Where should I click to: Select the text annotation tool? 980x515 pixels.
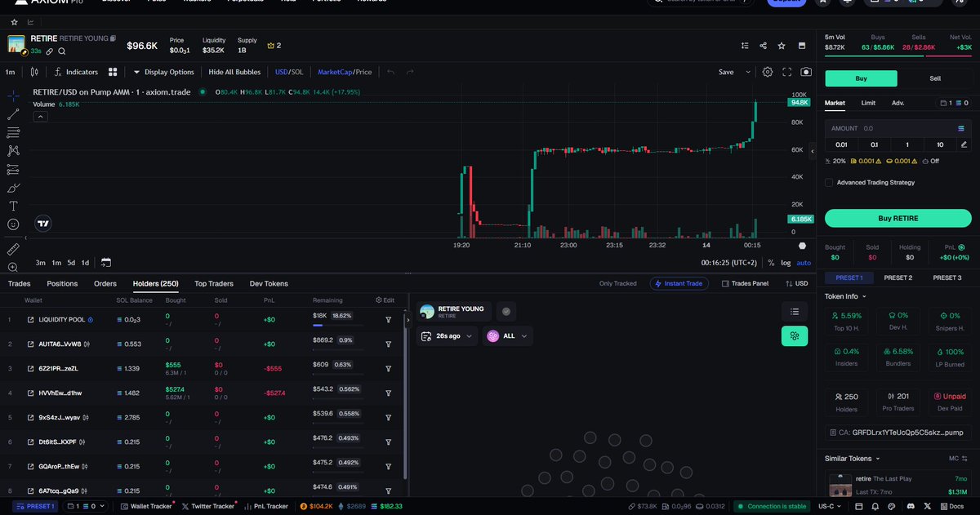(13, 206)
